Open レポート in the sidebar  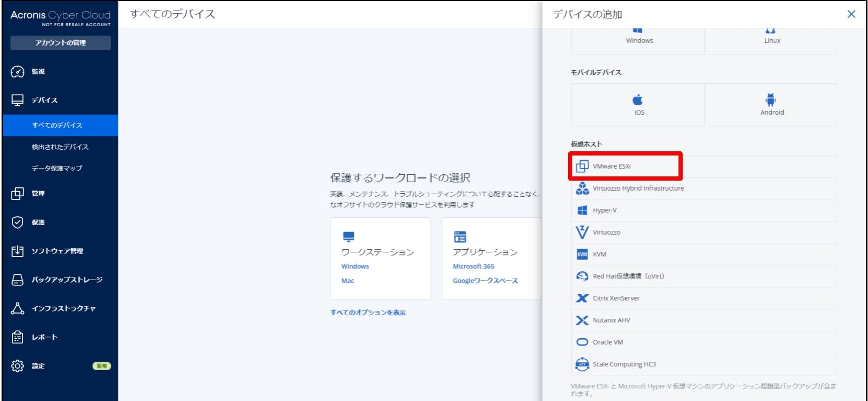tap(44, 338)
